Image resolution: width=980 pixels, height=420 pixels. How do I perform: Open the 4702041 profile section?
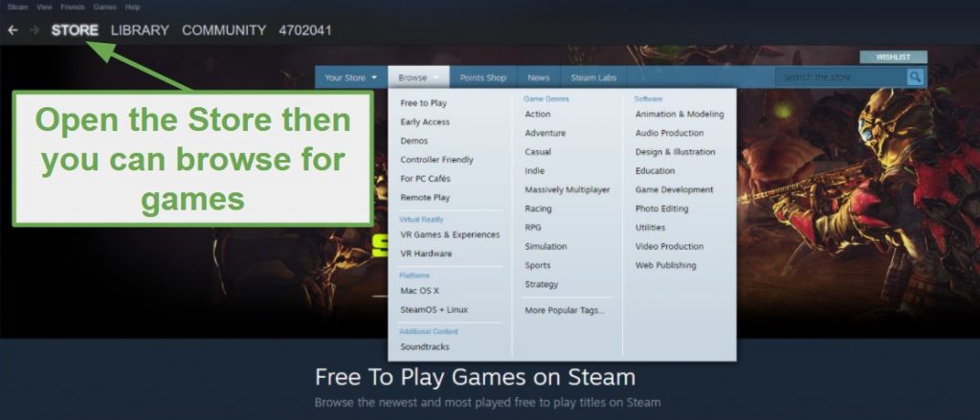305,30
